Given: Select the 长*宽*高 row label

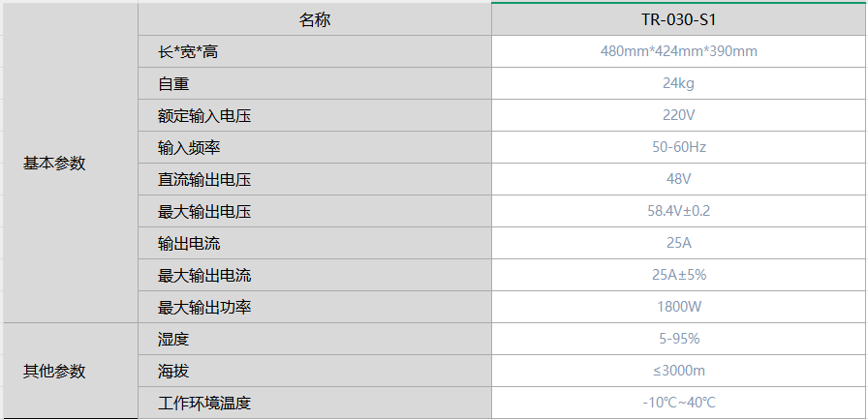Looking at the screenshot, I should click(x=188, y=51).
